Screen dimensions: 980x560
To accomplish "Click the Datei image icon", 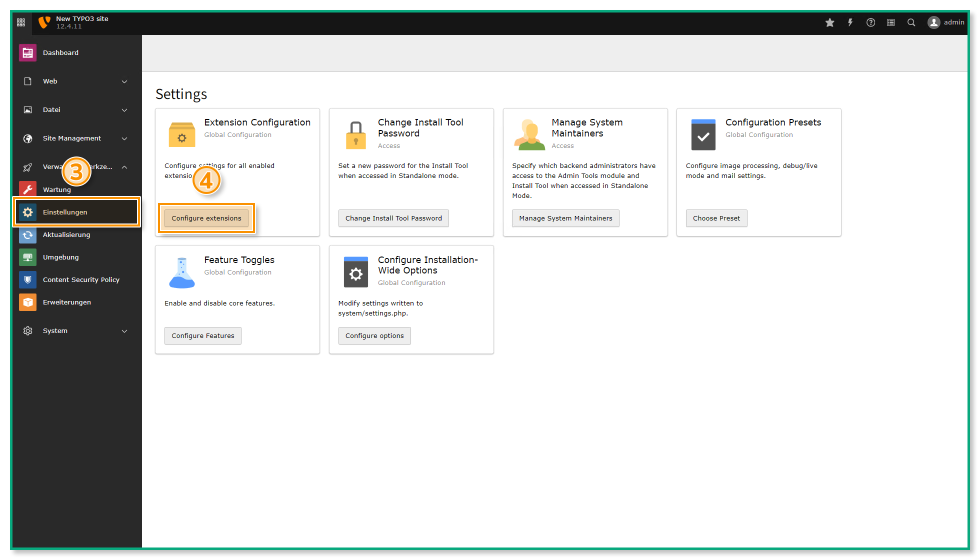I will (28, 110).
